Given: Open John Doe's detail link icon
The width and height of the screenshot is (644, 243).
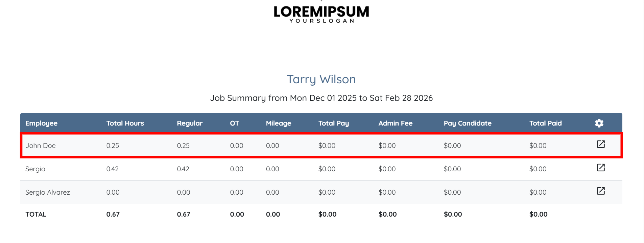Looking at the screenshot, I should coord(601,144).
